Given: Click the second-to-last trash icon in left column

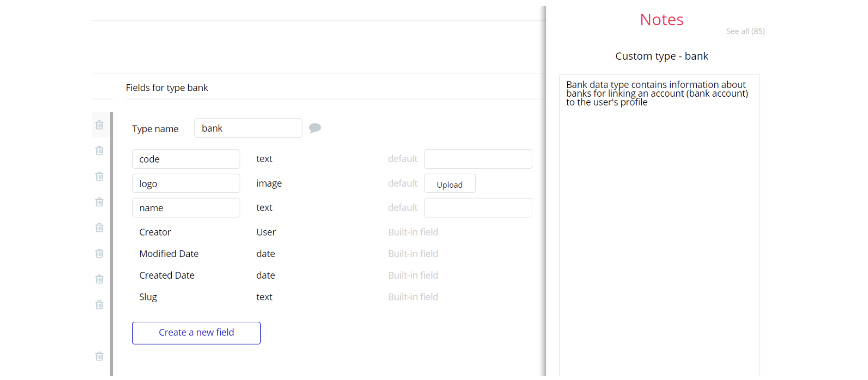Looking at the screenshot, I should point(99,305).
